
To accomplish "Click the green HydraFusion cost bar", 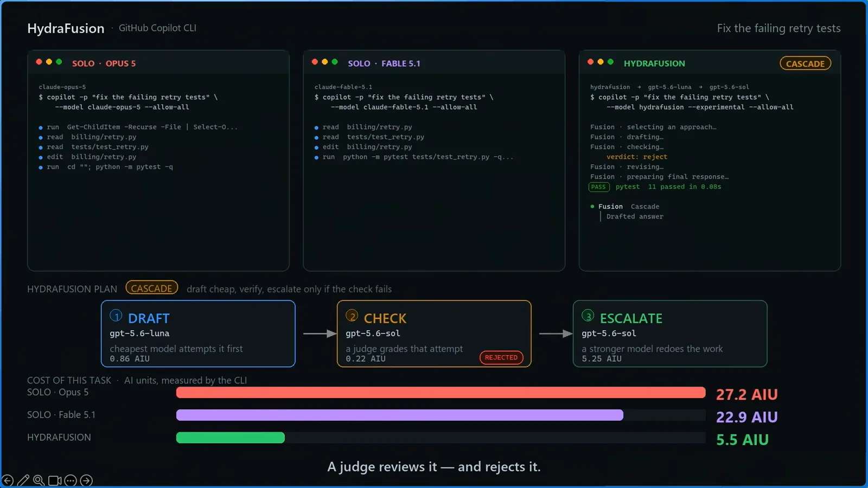I will 231,438.
